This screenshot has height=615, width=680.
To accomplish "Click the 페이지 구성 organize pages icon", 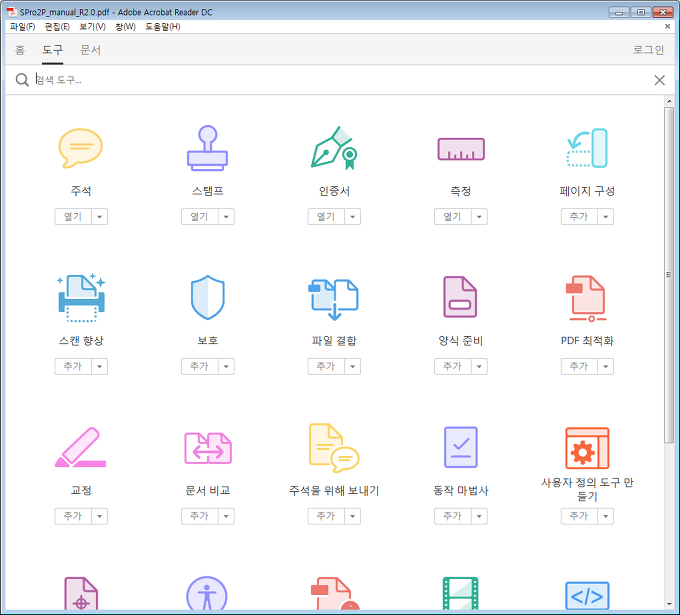I will [x=587, y=148].
